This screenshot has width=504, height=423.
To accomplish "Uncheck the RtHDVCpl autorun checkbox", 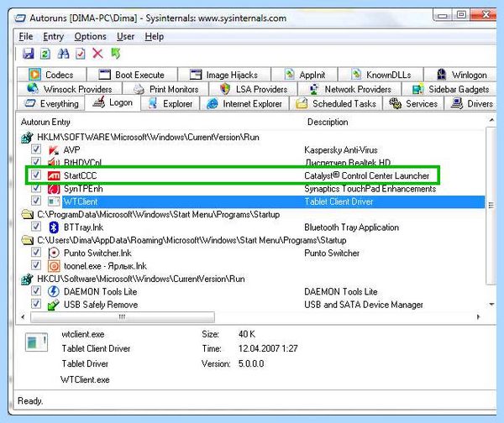I will coord(36,161).
